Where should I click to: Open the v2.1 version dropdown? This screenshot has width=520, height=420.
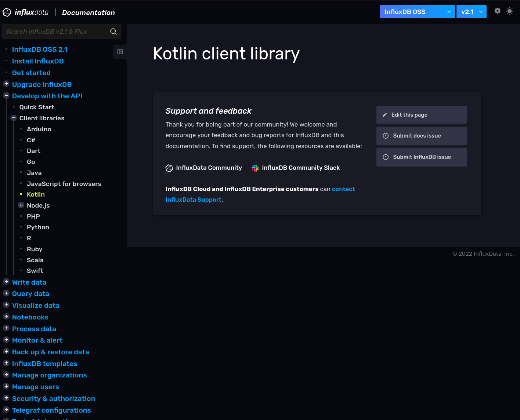471,11
